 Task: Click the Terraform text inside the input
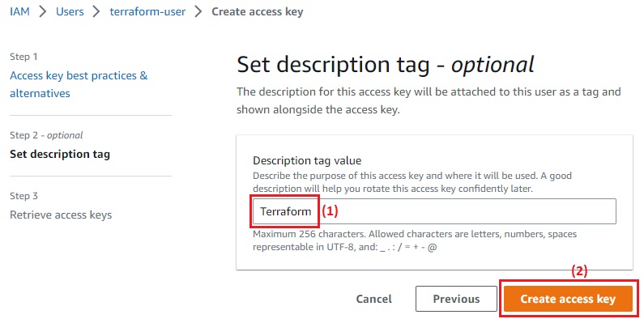coord(285,212)
